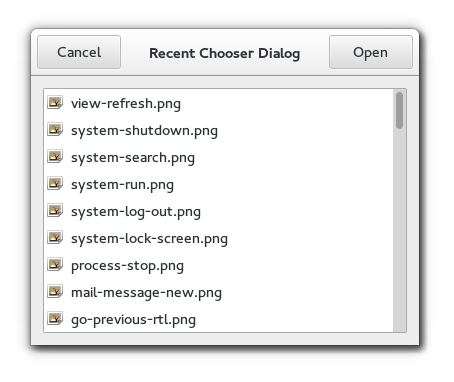
Task: Confirm selection with the Open button
Action: click(x=371, y=52)
